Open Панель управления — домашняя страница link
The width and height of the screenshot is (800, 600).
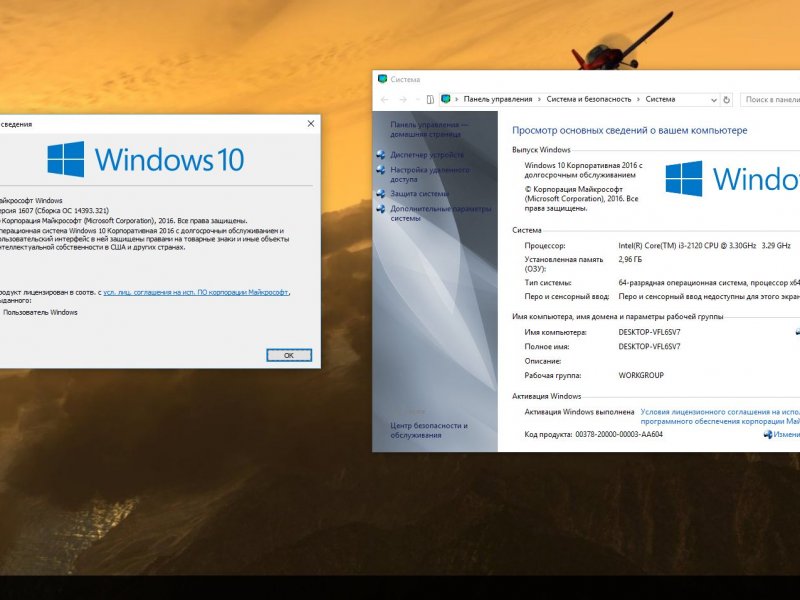(x=429, y=129)
